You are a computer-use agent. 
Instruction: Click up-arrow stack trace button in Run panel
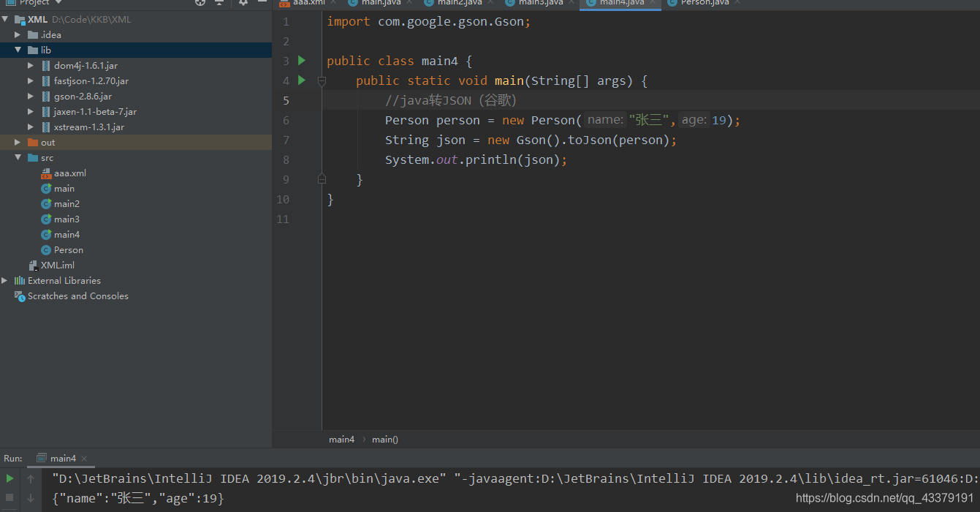click(x=31, y=478)
